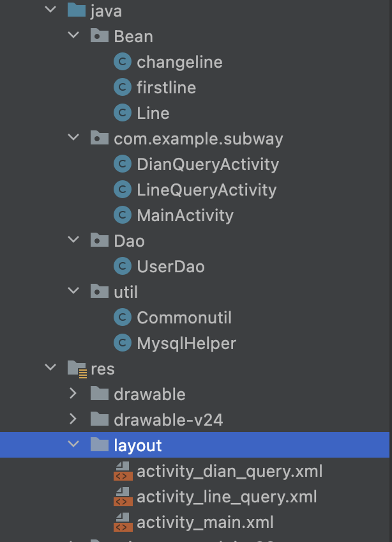Click the java source folder icon
This screenshot has height=542, width=392.
point(77,11)
